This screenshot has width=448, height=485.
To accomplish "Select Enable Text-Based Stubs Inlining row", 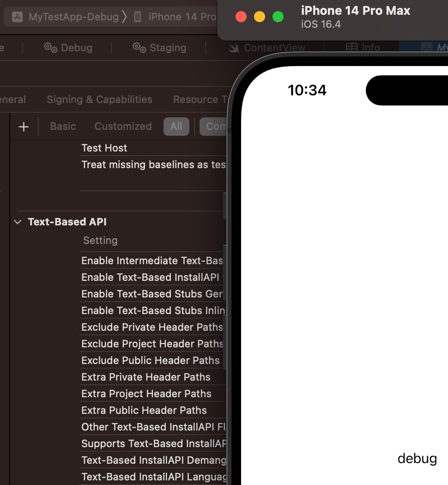I will [153, 310].
